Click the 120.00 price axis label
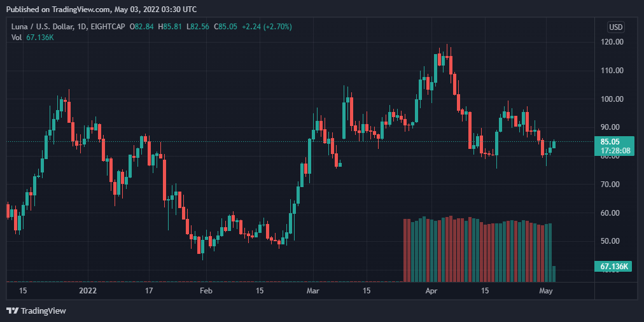This screenshot has height=322, width=644. coord(612,42)
